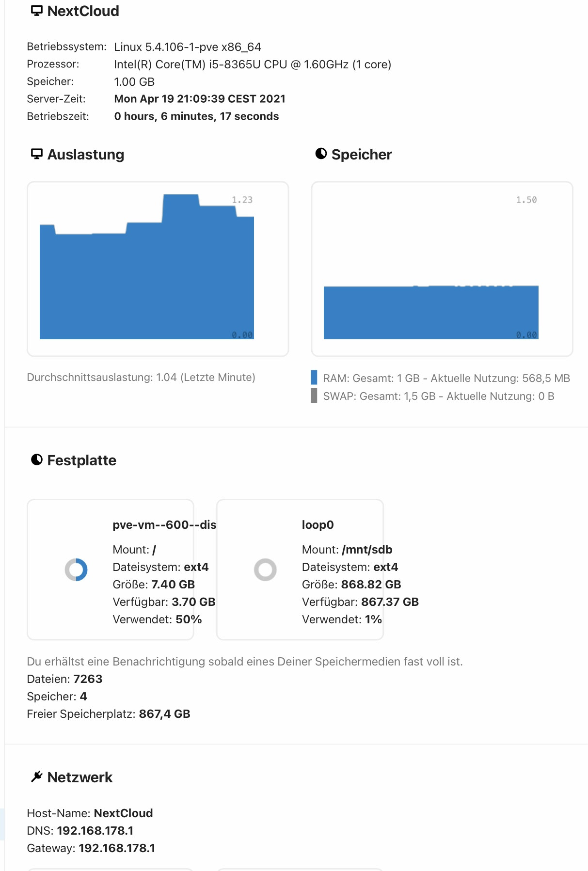
Task: Click the Durchschnittsauslastung 1.04 text
Action: (x=141, y=377)
